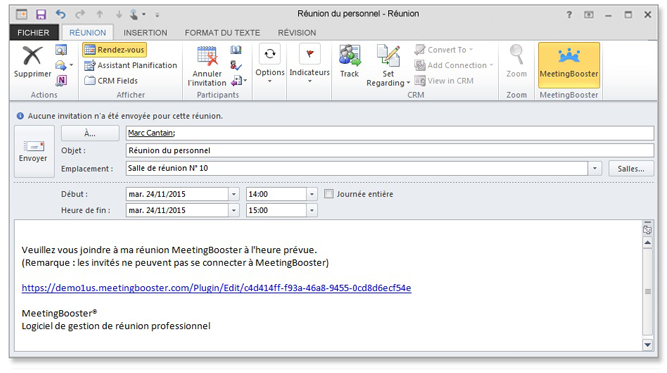The width and height of the screenshot is (667, 373).
Task: Click the body scrollbar up arrow
Action: click(647, 243)
